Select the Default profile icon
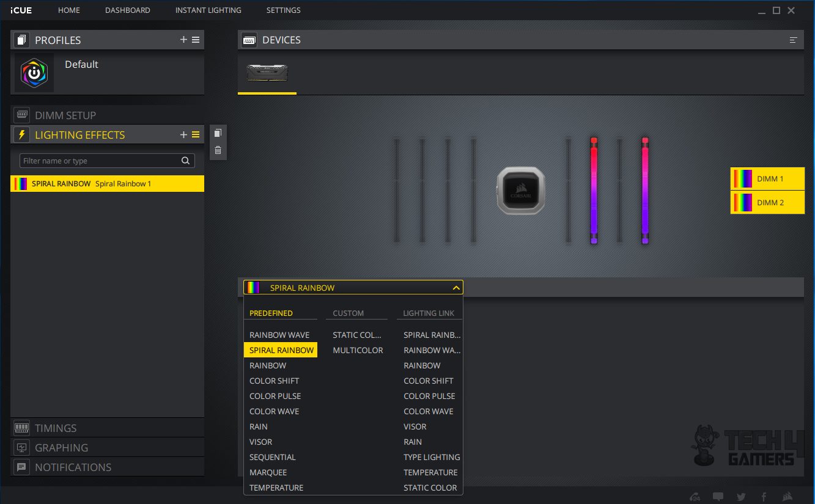The height and width of the screenshot is (504, 815). pos(34,73)
